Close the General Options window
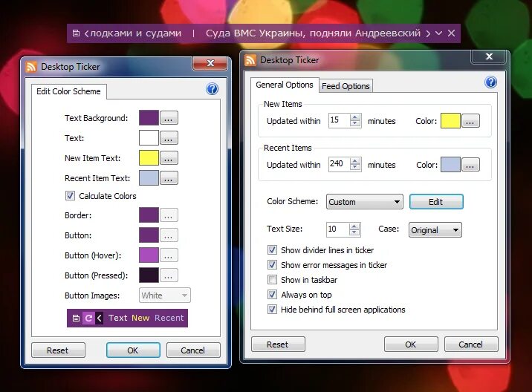Image resolution: width=532 pixels, height=392 pixels. pyautogui.click(x=489, y=56)
